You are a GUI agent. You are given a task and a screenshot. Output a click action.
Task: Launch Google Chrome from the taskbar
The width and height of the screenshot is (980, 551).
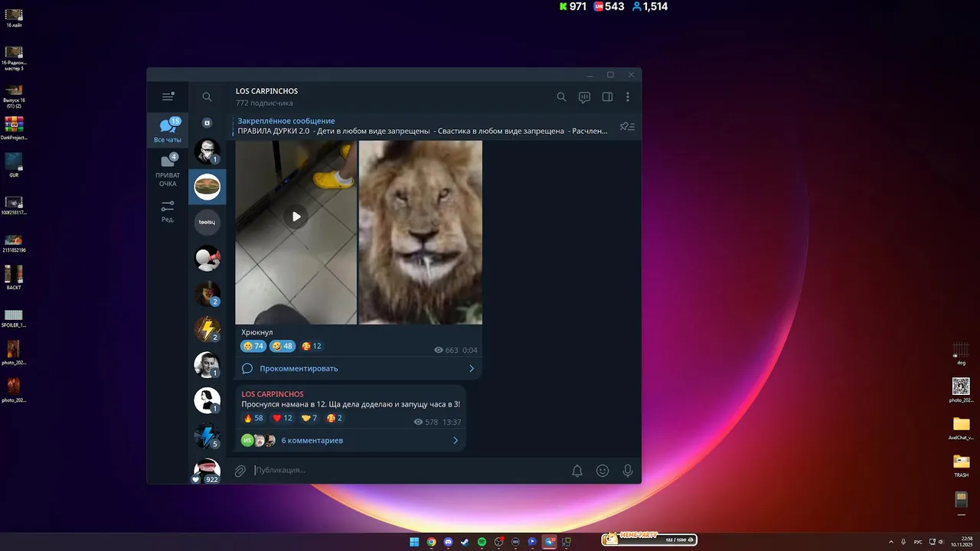[431, 542]
